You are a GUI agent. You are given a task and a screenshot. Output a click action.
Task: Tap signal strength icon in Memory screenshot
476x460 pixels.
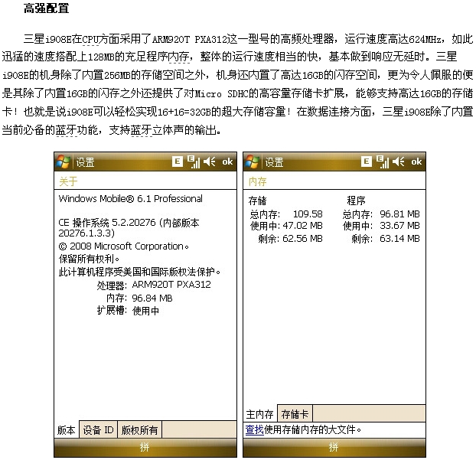[x=383, y=161]
